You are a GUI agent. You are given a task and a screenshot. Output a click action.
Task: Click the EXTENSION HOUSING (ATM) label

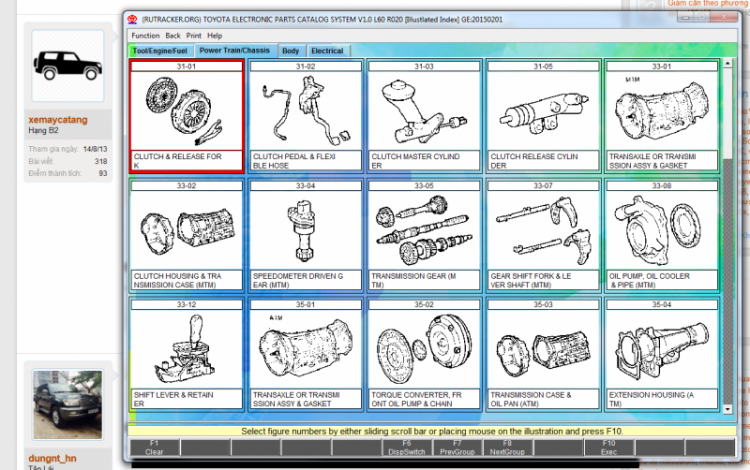coord(662,399)
